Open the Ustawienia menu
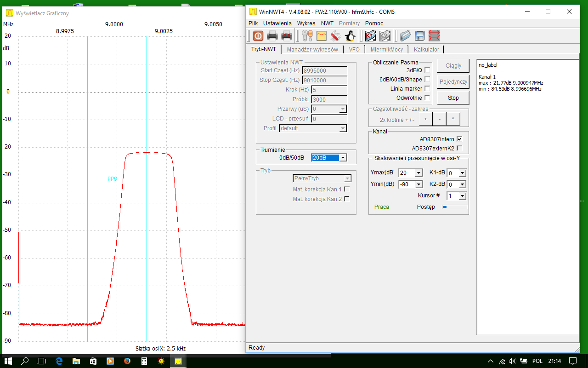Screen dimensions: 588x368 click(277, 23)
